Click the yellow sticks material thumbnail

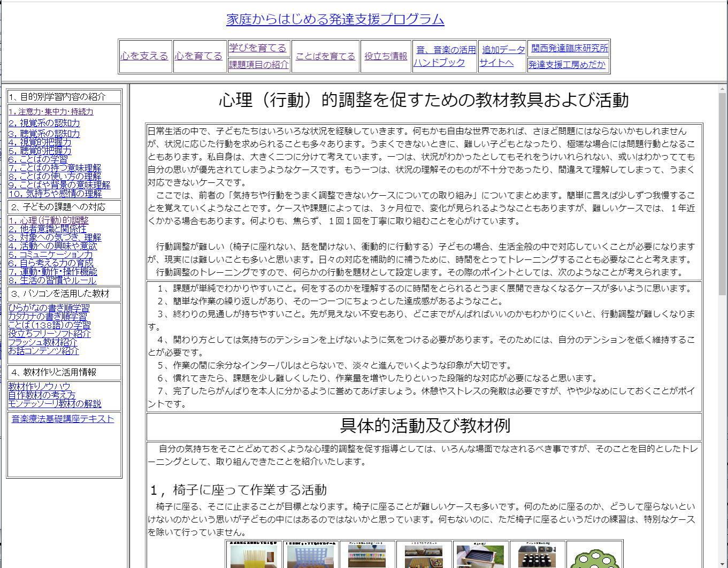[x=254, y=555]
